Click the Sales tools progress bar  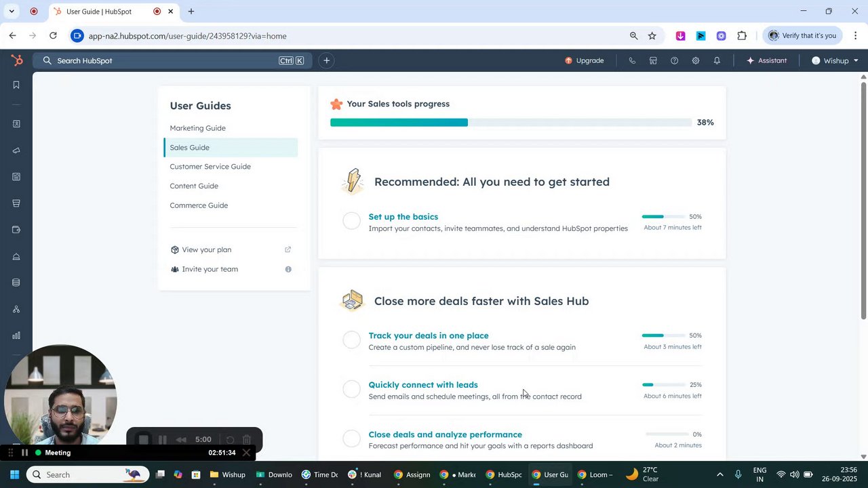click(x=511, y=123)
